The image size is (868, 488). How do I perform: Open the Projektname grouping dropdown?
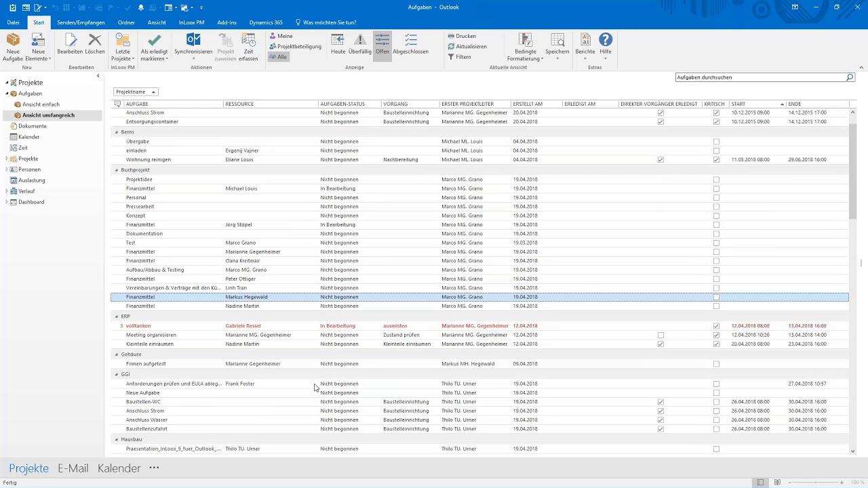tap(136, 91)
